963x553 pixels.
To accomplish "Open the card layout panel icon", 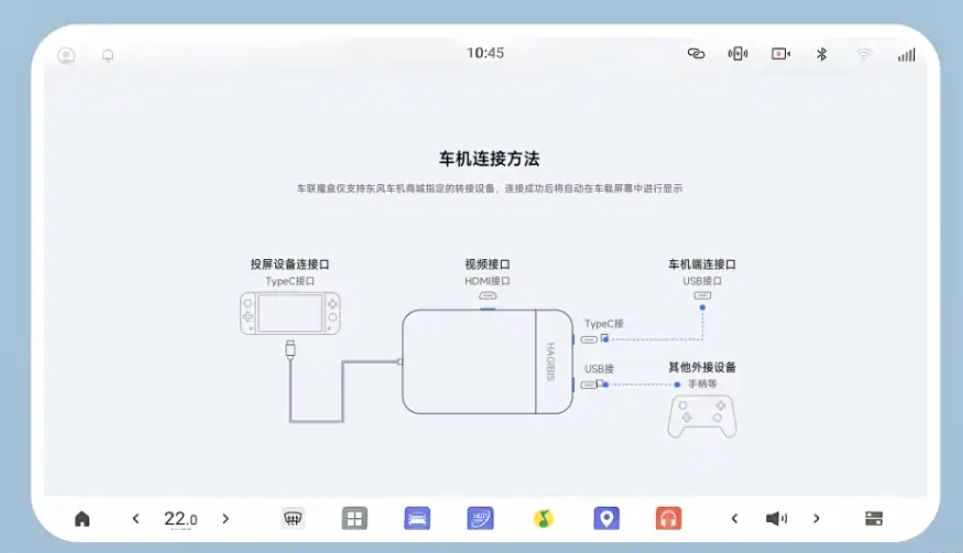I will [x=874, y=519].
